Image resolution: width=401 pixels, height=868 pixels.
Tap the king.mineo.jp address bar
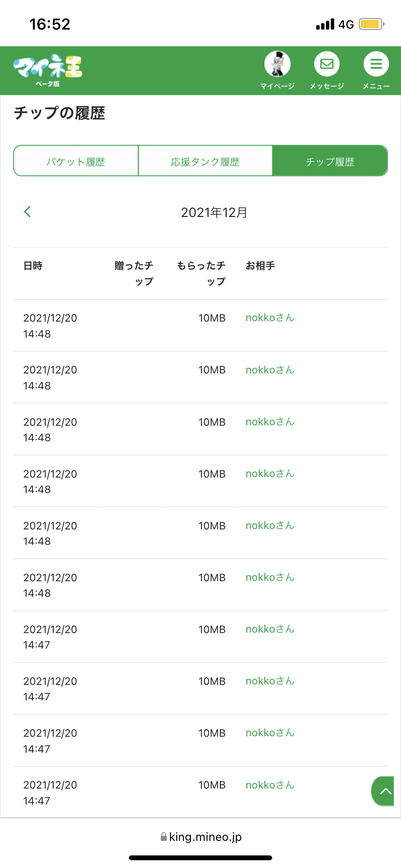(x=205, y=837)
